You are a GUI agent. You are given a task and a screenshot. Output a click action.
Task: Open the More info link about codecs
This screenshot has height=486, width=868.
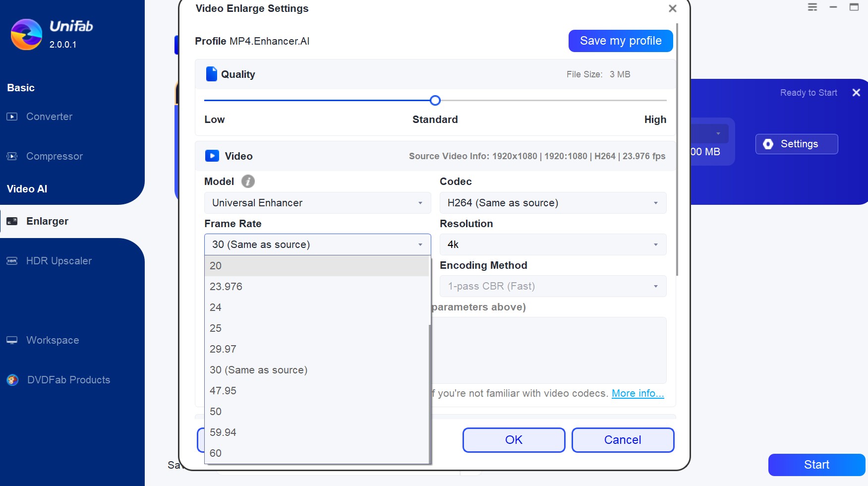click(637, 393)
